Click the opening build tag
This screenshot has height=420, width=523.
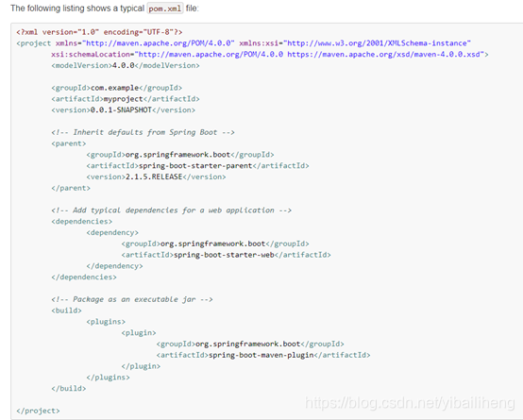tap(66, 311)
